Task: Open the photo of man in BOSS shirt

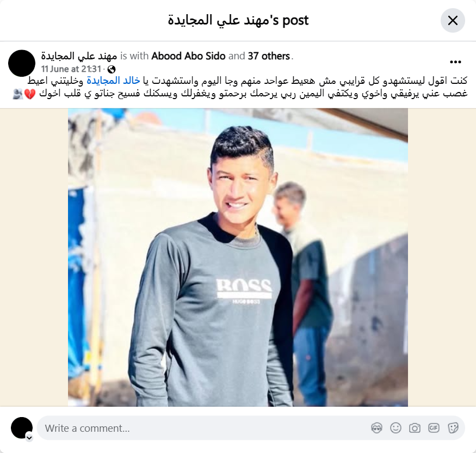Action: (x=238, y=258)
